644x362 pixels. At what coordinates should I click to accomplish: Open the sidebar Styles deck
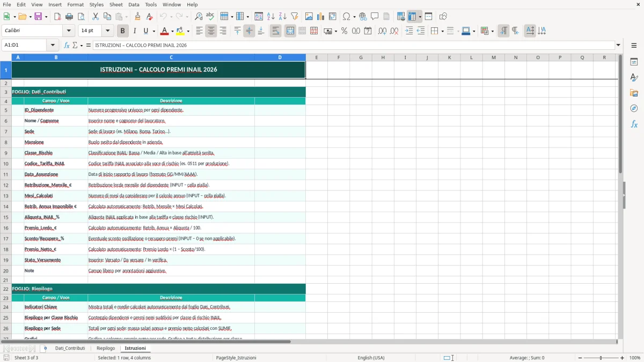(x=634, y=77)
